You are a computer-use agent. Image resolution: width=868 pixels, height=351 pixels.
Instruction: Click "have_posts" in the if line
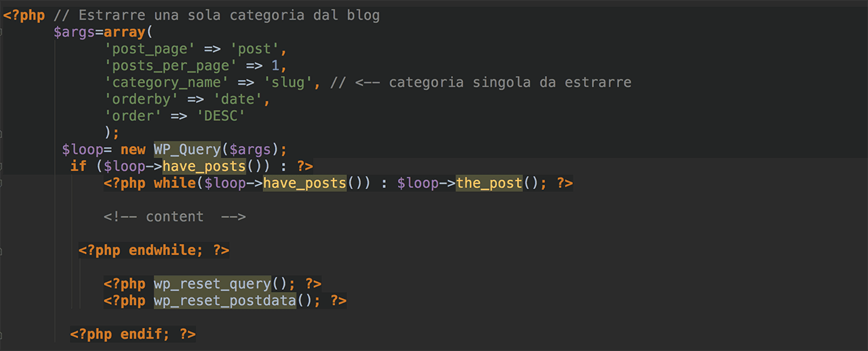click(204, 166)
